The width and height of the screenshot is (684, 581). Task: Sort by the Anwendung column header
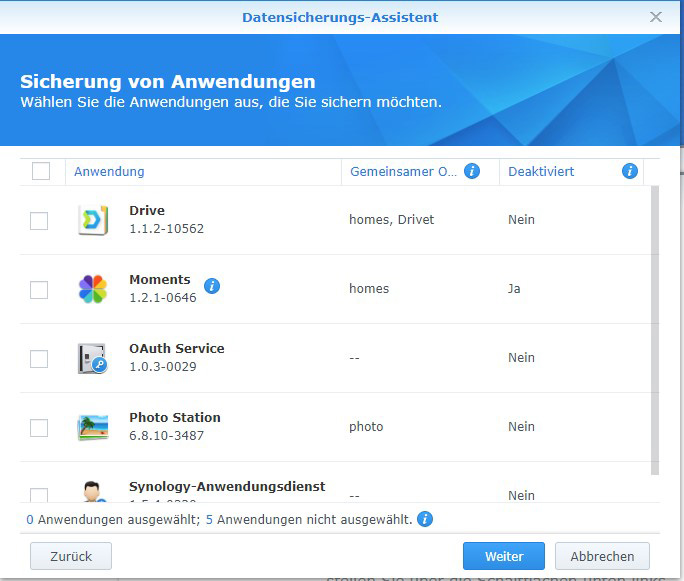tap(203, 171)
